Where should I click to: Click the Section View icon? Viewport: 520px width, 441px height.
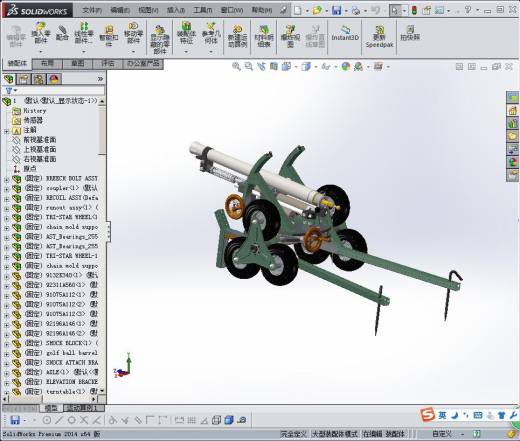[274, 67]
